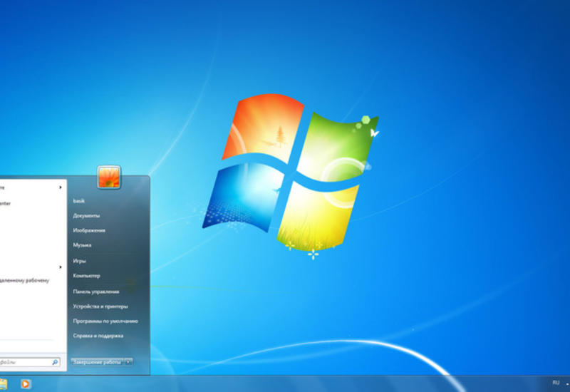
Task: Click the Завершение работы button
Action: click(x=97, y=362)
